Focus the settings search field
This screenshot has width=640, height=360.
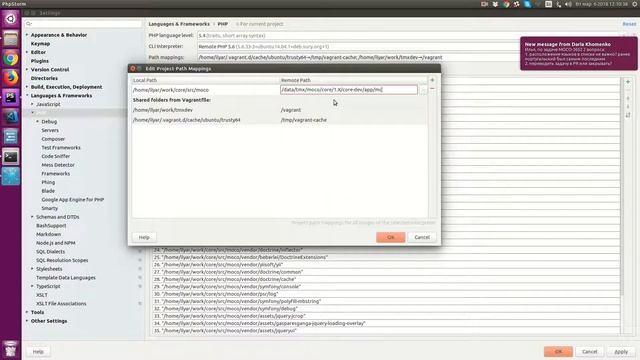click(x=83, y=24)
